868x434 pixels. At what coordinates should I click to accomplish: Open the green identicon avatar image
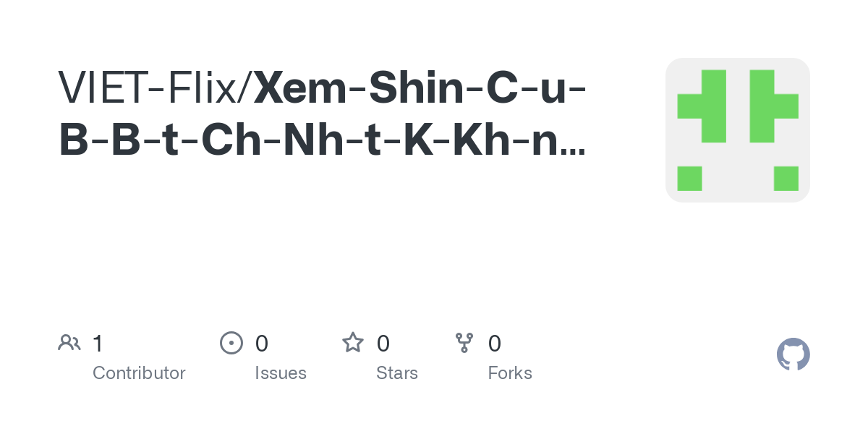click(738, 130)
